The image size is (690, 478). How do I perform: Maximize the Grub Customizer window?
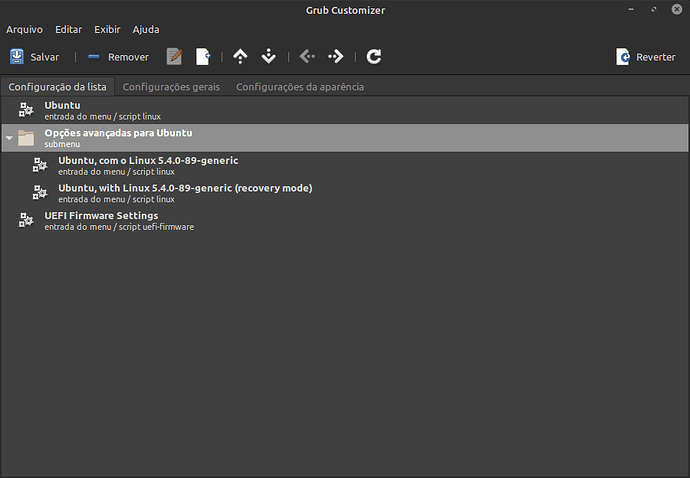(x=654, y=9)
